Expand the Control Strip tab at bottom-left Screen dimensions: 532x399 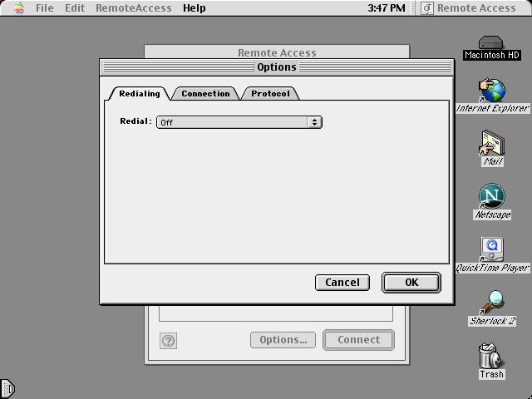(7, 388)
